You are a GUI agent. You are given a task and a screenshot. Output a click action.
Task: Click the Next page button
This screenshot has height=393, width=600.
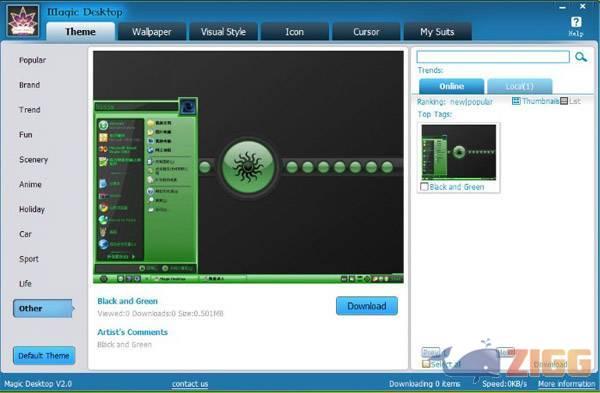pos(505,352)
